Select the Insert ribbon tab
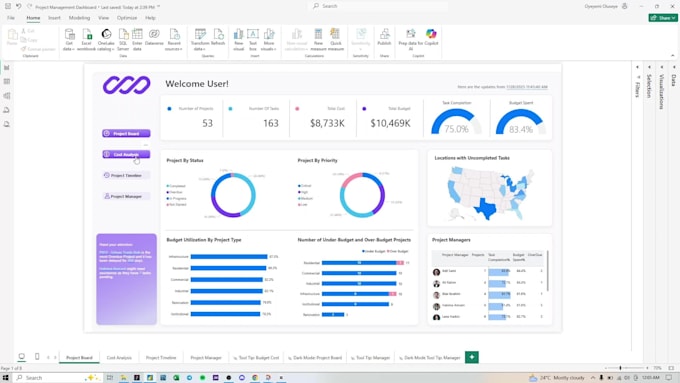The image size is (680, 383). (x=54, y=18)
